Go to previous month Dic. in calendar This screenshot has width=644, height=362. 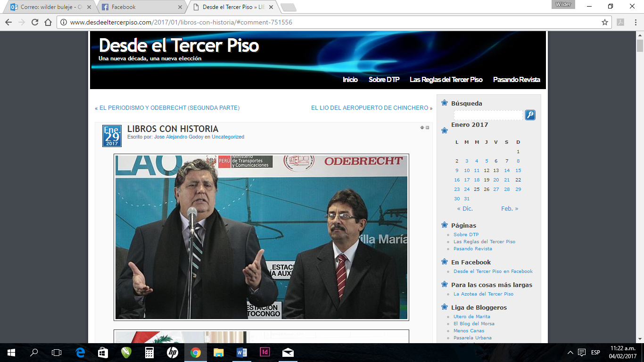[465, 208]
